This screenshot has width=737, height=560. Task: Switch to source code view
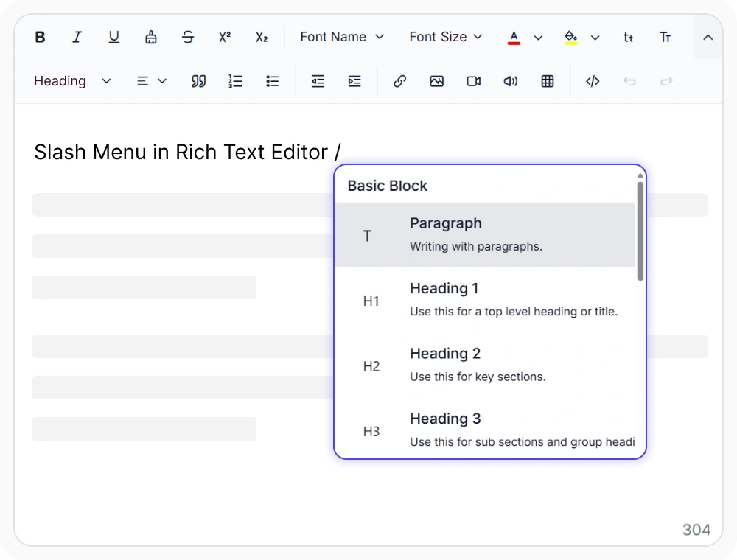tap(593, 81)
